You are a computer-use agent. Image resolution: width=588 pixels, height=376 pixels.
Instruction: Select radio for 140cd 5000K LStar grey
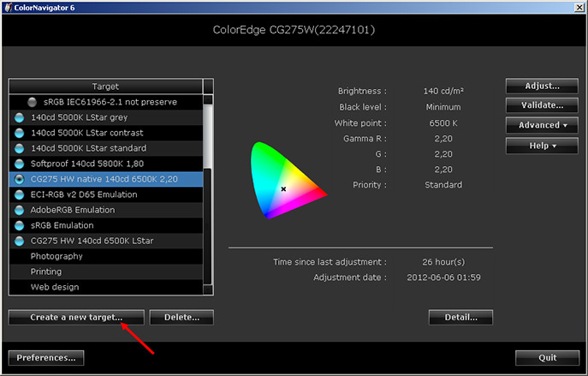(x=19, y=117)
